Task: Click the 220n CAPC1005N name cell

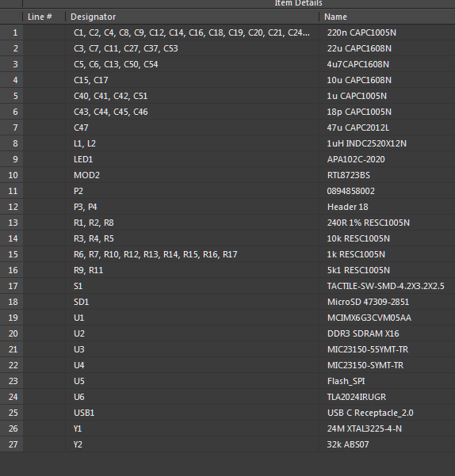Action: (x=388, y=32)
